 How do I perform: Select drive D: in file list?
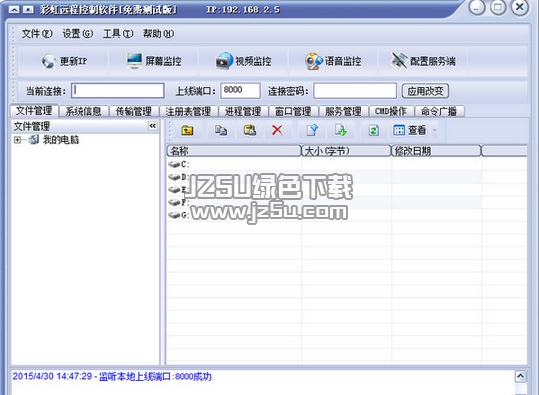pyautogui.click(x=179, y=177)
